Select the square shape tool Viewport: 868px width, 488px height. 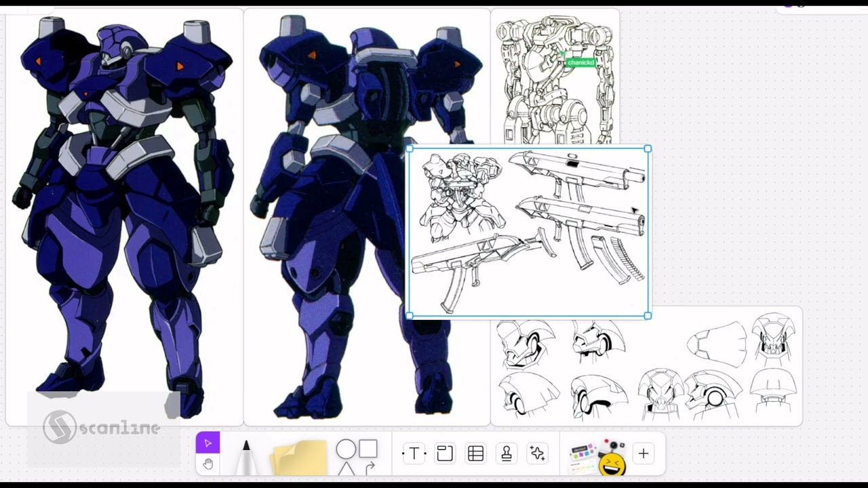coord(368,449)
